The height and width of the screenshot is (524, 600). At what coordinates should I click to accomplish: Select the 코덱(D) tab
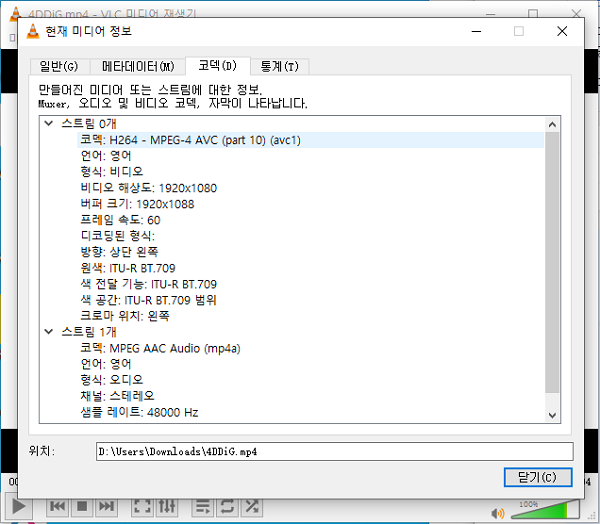click(218, 65)
